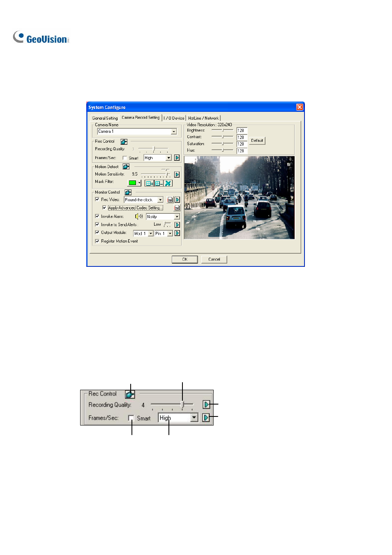Toggle the Rec Video checkbox
Screen dimensions: 392x555
[x=97, y=199]
